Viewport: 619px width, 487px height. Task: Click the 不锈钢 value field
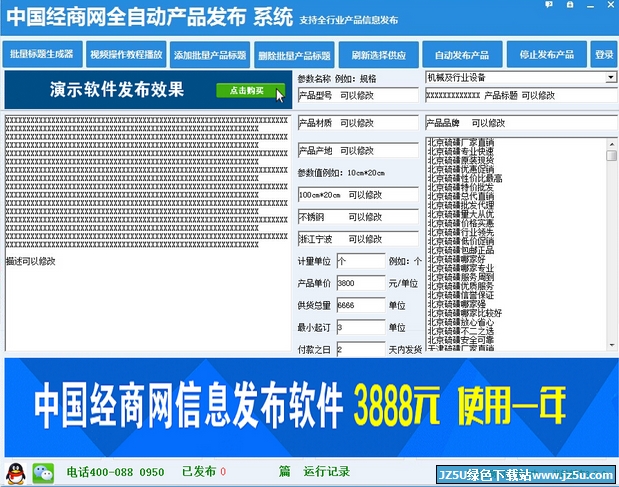point(358,217)
